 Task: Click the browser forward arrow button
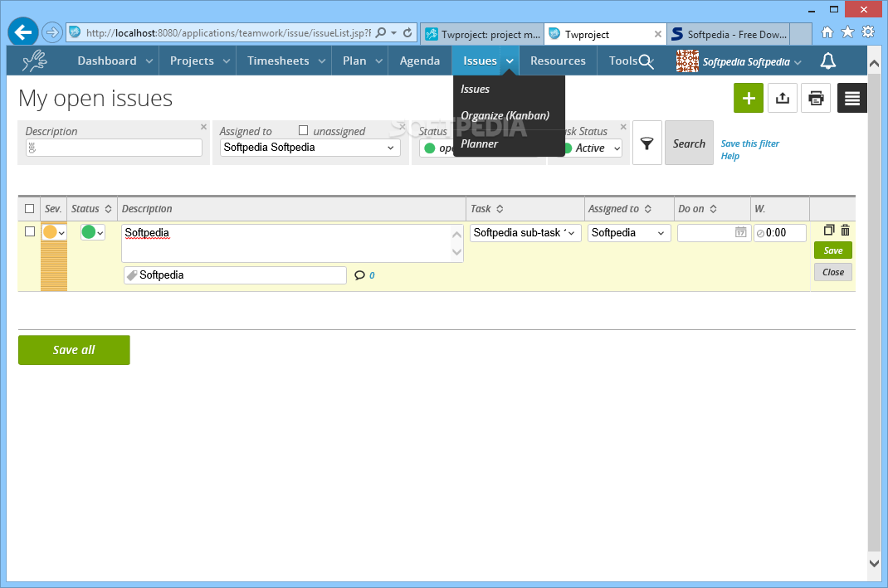point(51,32)
